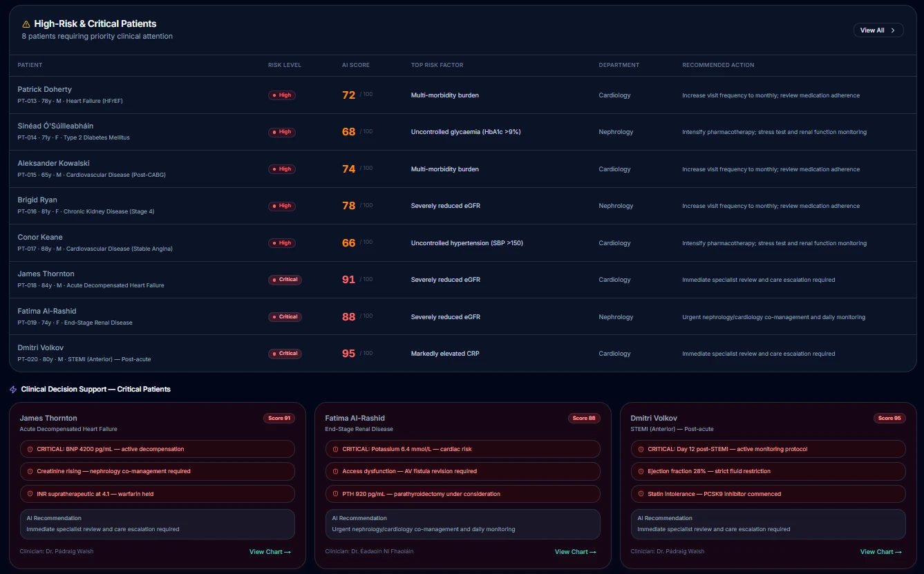Click the alert icon beside BNP 4200 pg/mL
Viewport: 924px width, 574px height.
point(30,449)
